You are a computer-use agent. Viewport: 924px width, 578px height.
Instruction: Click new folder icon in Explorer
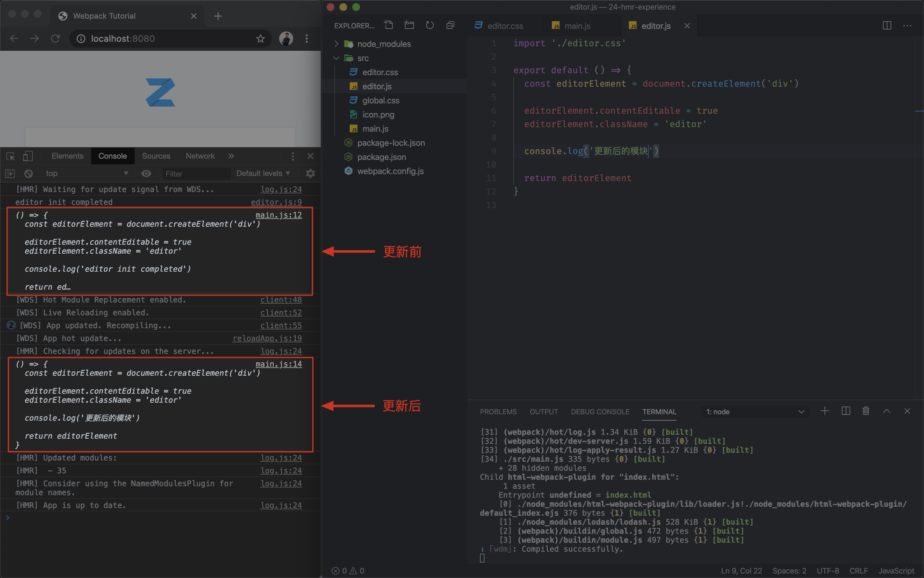[409, 25]
